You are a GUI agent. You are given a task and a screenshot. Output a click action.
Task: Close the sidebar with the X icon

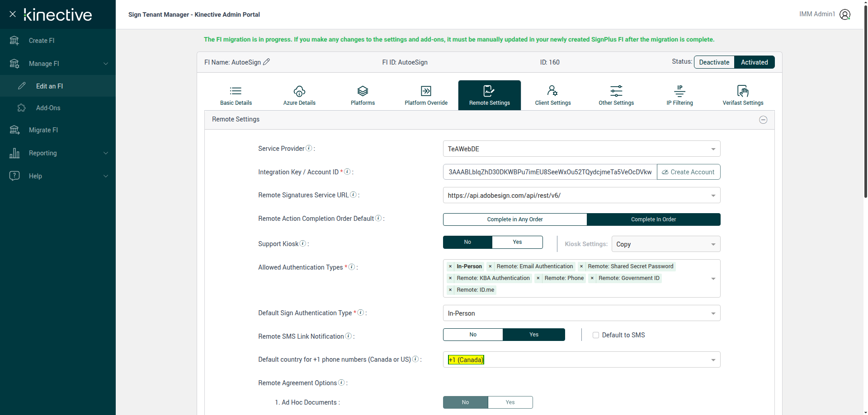(13, 14)
